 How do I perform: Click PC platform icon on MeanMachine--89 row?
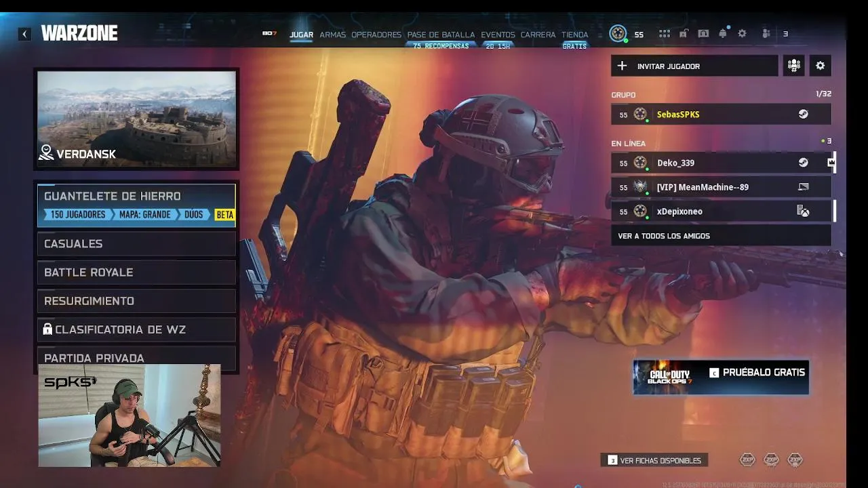(x=803, y=186)
